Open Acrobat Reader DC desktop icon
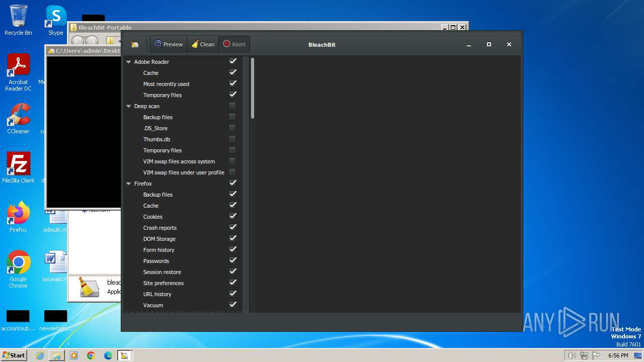Image resolution: width=644 pixels, height=362 pixels. tap(18, 72)
